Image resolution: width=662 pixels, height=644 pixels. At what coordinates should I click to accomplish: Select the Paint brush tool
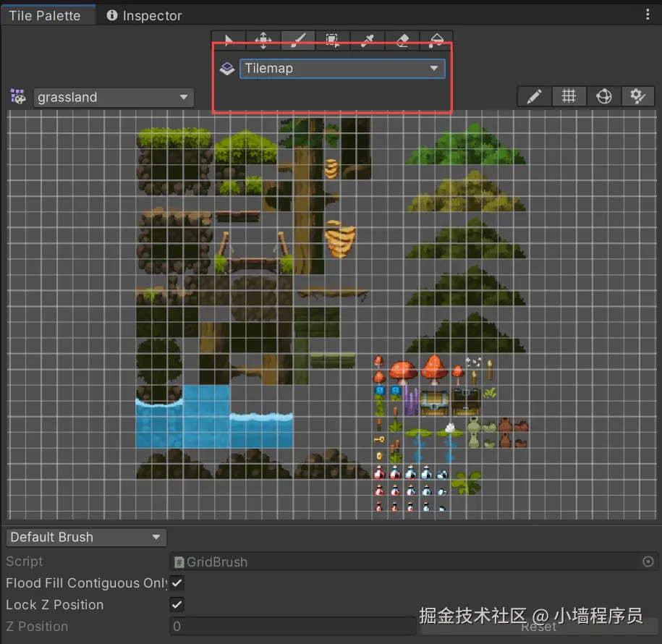click(298, 41)
